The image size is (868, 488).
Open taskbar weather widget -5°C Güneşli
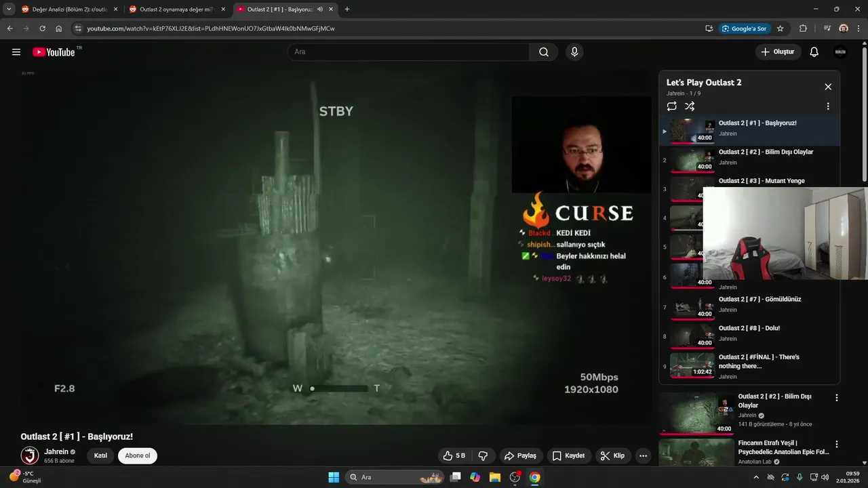(x=25, y=477)
